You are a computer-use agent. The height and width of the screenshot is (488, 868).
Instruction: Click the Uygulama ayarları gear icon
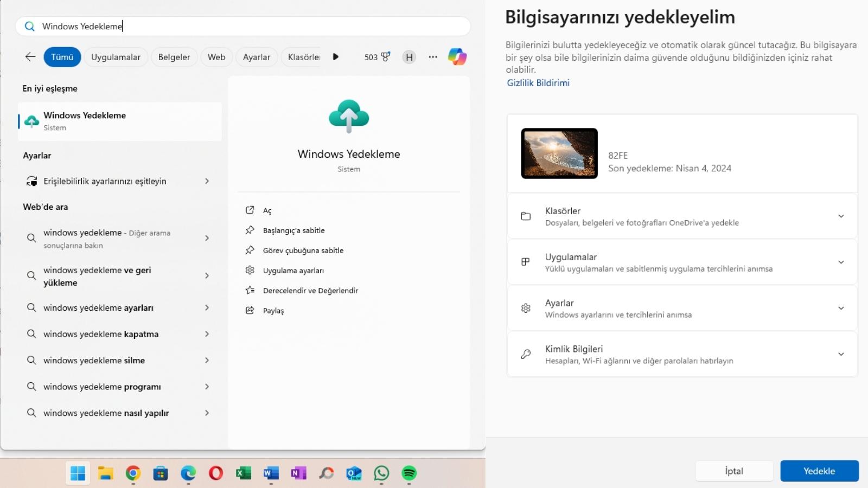[x=250, y=270]
